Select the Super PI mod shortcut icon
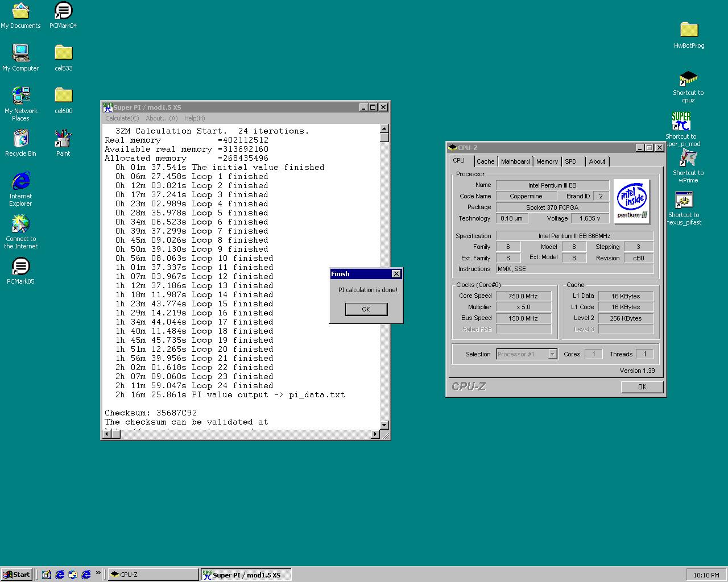This screenshot has height=582, width=728. [x=681, y=129]
